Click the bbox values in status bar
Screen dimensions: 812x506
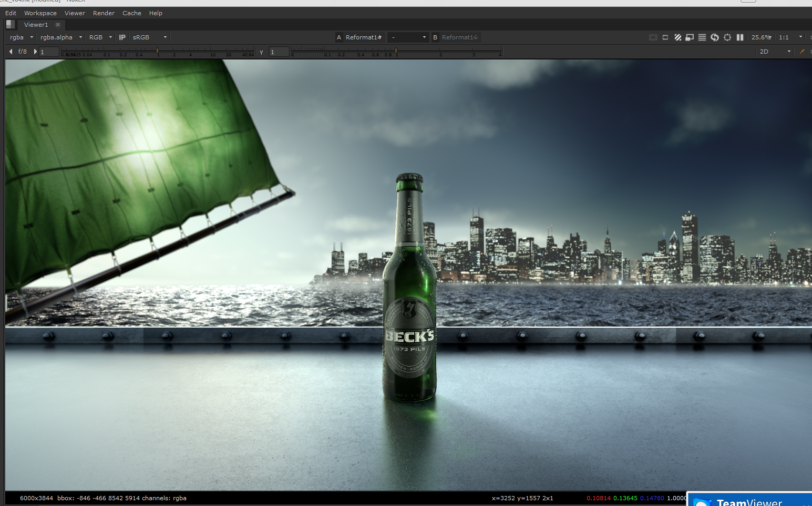click(98, 498)
